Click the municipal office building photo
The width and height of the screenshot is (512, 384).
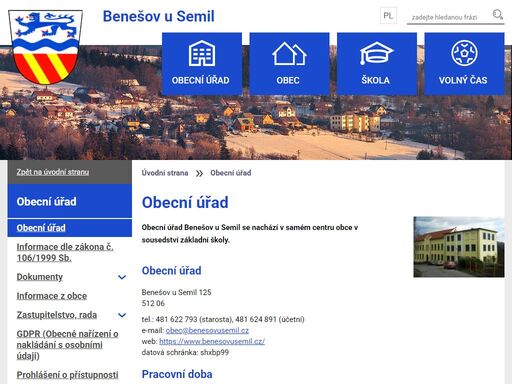click(459, 247)
